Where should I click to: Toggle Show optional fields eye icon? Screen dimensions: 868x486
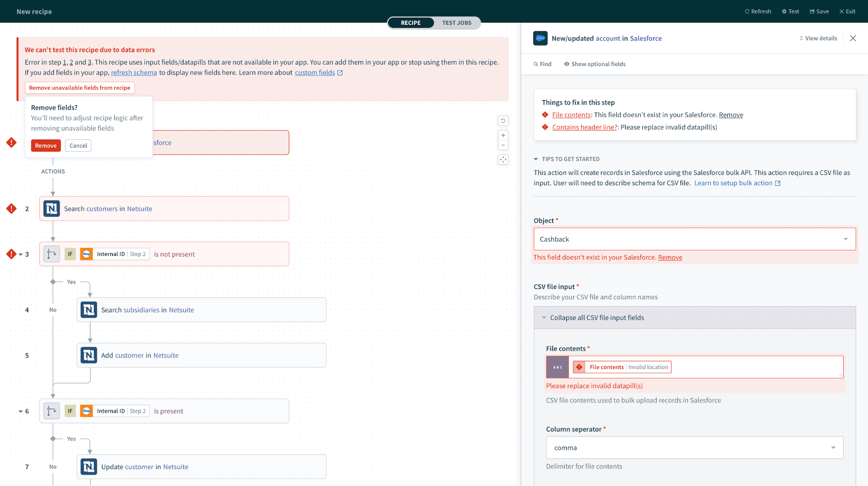coord(567,64)
